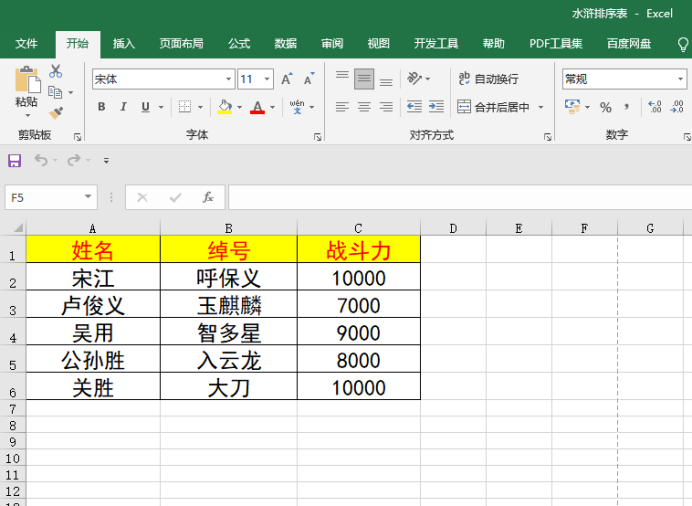Decrease decimal places
This screenshot has height=506, width=692.
click(x=677, y=107)
